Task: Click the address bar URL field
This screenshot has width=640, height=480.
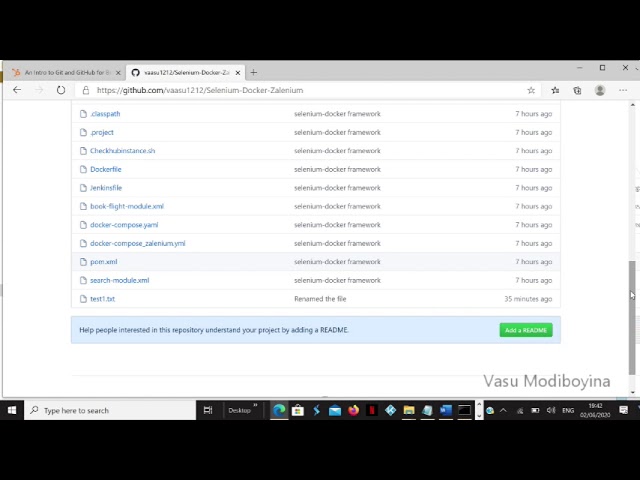Action: (x=310, y=90)
